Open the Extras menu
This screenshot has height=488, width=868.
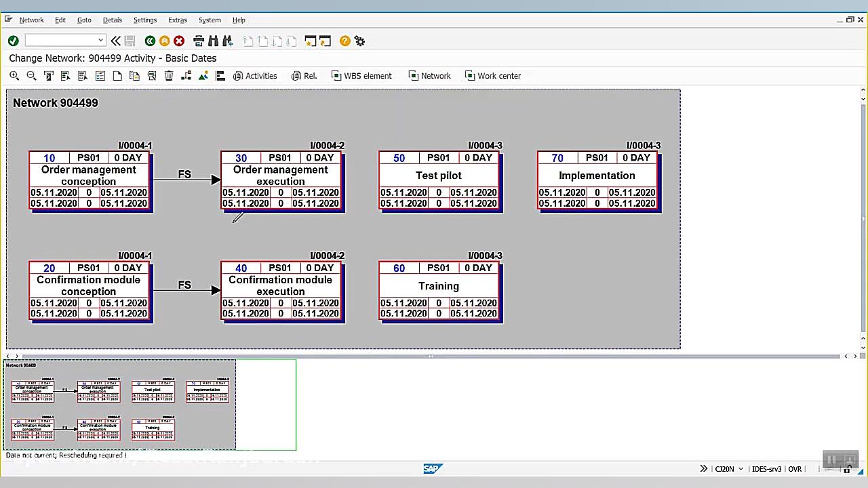tap(178, 20)
